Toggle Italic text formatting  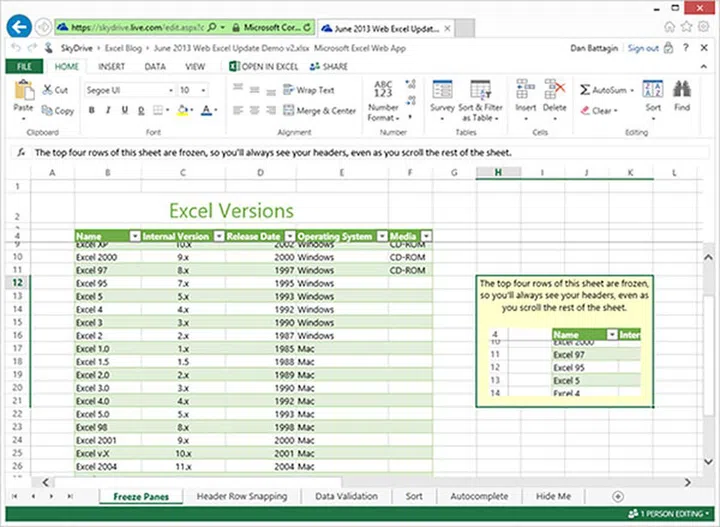coord(107,111)
